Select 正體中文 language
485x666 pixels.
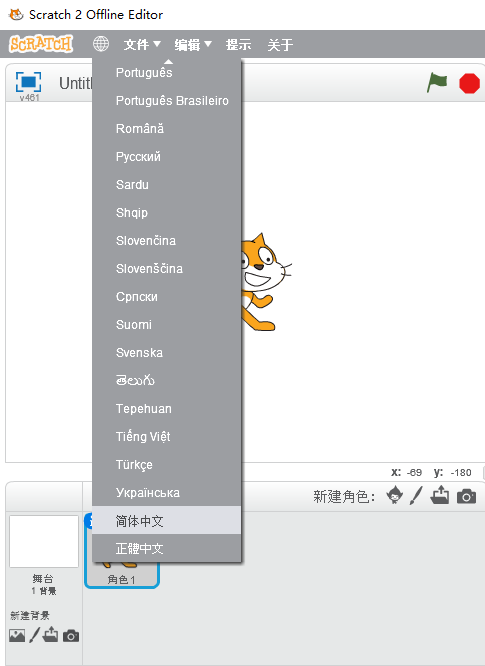coord(166,548)
